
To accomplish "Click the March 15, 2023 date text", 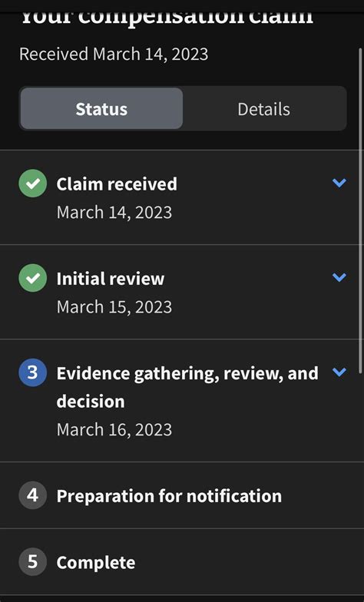I will point(114,307).
